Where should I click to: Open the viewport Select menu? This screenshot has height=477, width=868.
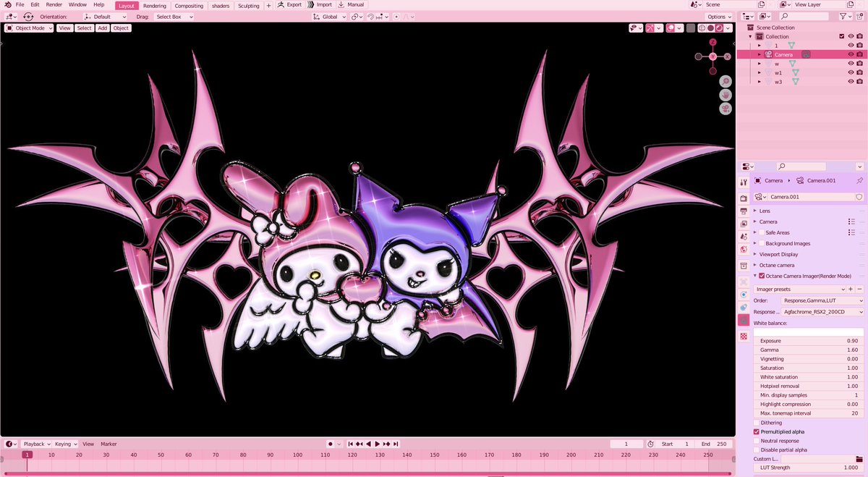(x=85, y=28)
